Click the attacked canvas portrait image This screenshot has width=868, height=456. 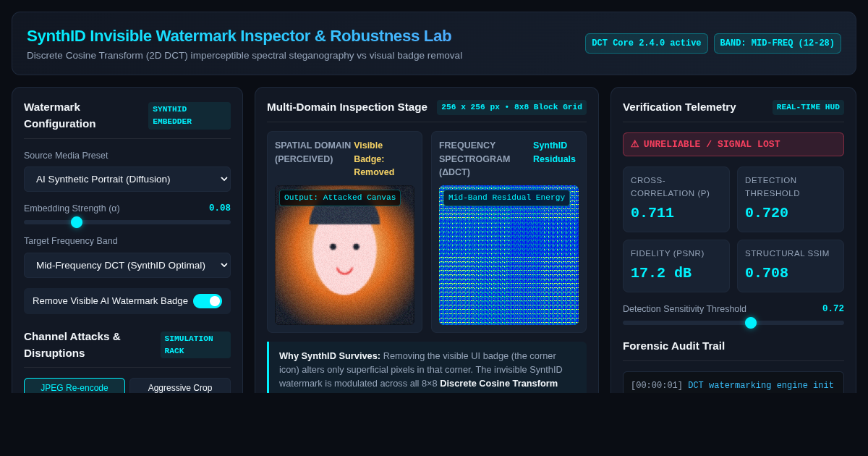tap(344, 255)
